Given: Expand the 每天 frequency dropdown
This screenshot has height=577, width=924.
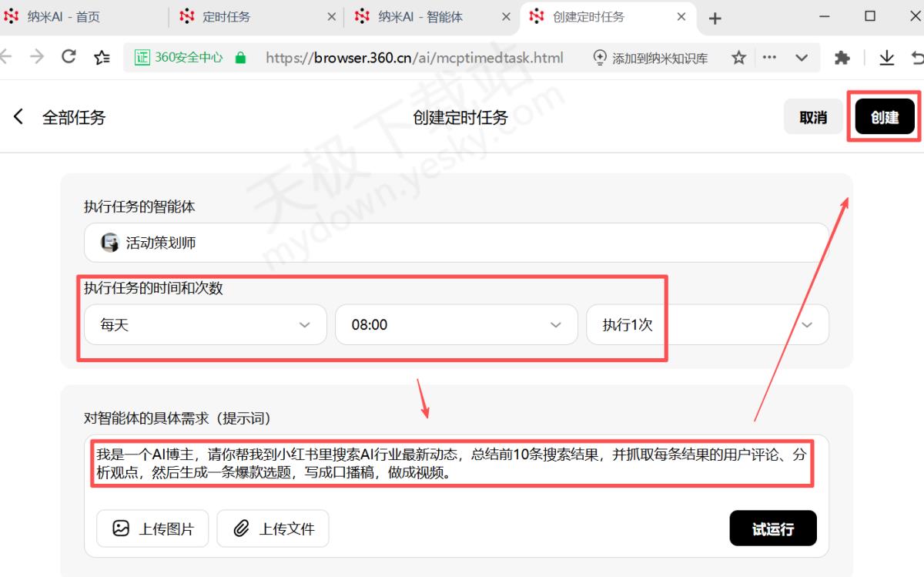Looking at the screenshot, I should coord(205,325).
